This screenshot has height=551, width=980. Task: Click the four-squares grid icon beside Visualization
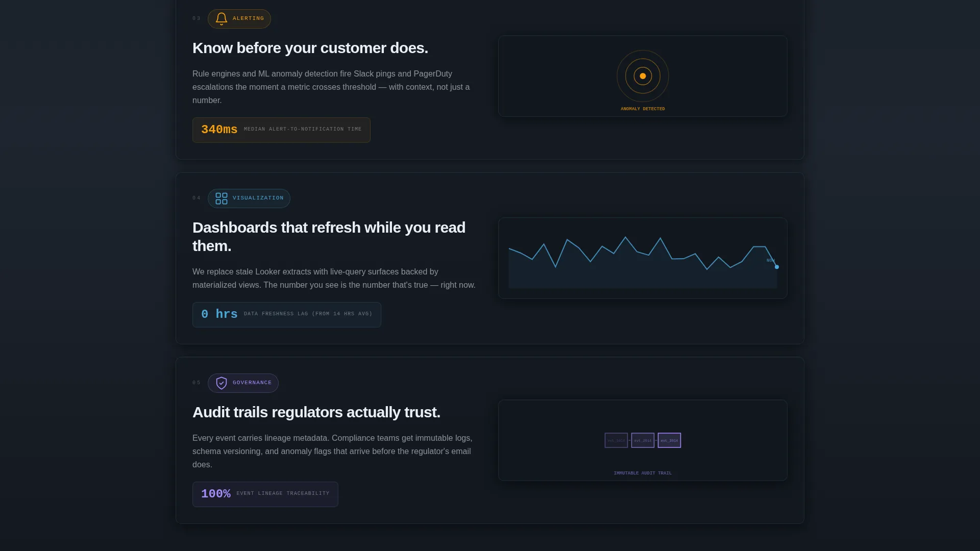(x=221, y=198)
